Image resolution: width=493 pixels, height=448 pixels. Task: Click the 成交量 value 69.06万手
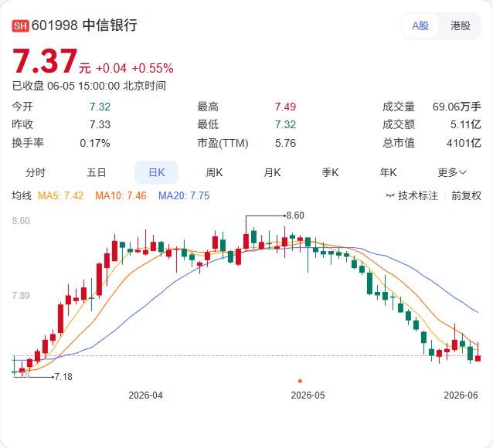pyautogui.click(x=457, y=107)
